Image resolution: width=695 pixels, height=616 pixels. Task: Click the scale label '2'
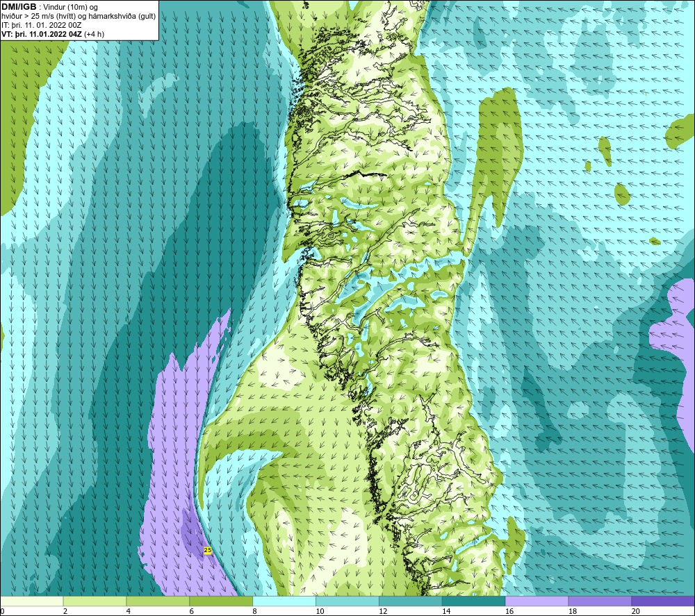65,611
